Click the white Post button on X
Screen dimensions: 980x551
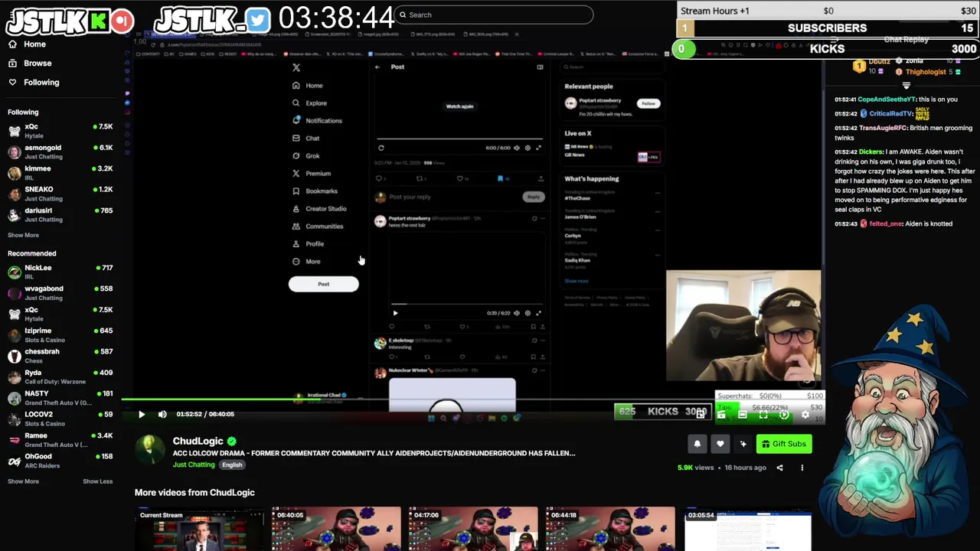tap(323, 284)
